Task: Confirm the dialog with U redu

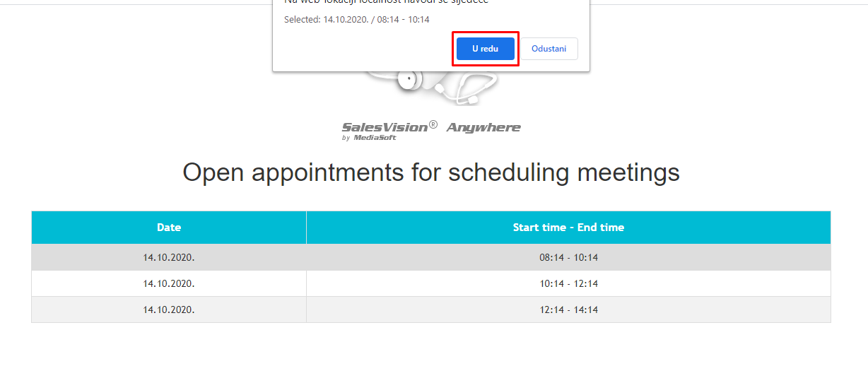Action: click(485, 49)
